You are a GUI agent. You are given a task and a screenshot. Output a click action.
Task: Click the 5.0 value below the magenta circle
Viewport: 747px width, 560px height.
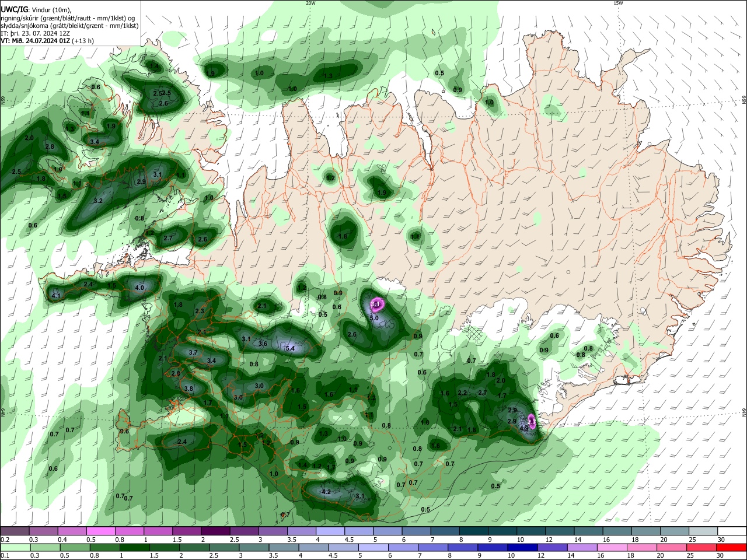point(375,318)
